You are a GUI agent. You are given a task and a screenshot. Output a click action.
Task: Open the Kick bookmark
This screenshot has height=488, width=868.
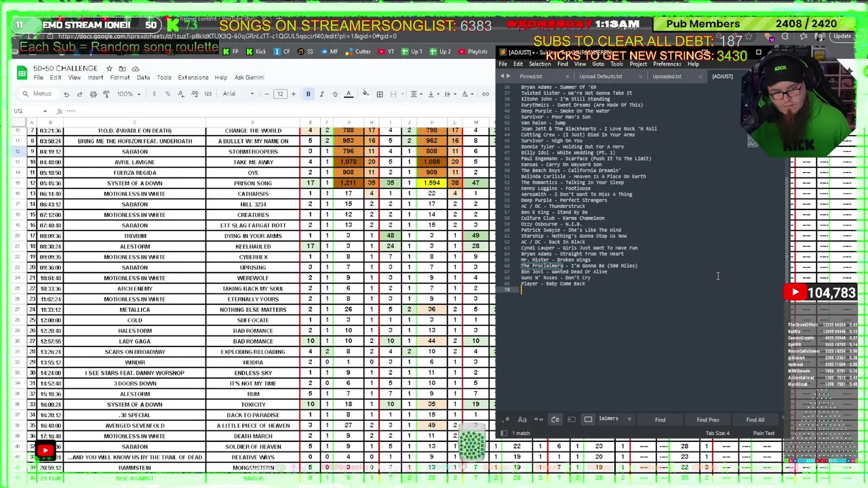[x=256, y=52]
